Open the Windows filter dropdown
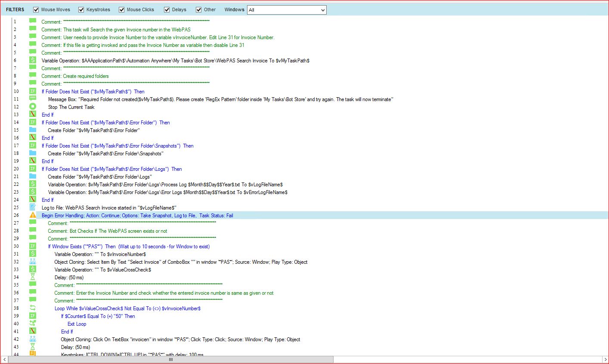This screenshot has width=609, height=364. (x=323, y=10)
